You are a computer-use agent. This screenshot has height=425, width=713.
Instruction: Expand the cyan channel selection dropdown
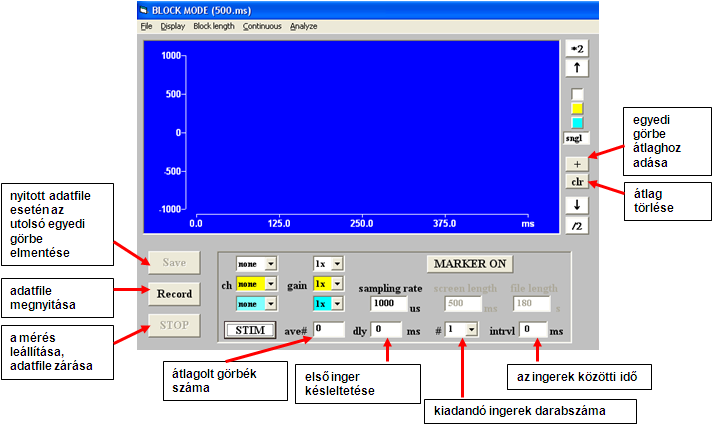(271, 304)
